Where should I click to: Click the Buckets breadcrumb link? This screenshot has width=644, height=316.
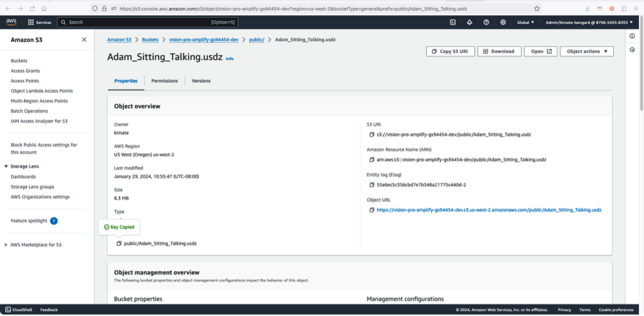pyautogui.click(x=150, y=40)
